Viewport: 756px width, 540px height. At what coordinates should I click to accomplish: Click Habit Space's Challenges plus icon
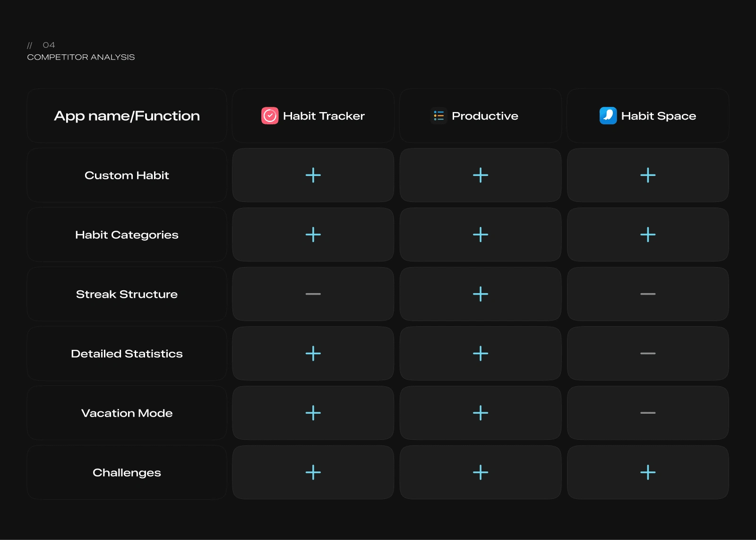648,472
